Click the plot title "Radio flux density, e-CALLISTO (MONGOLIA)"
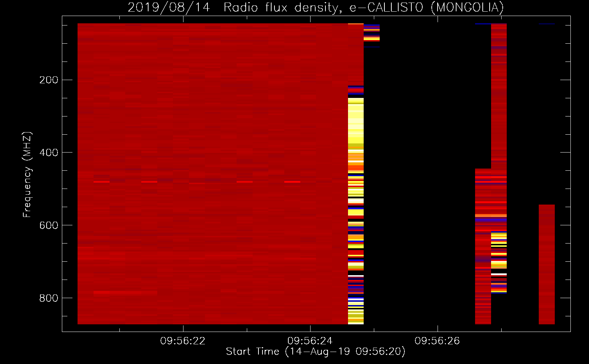Viewport: 589px width, 364px height. (364, 7)
